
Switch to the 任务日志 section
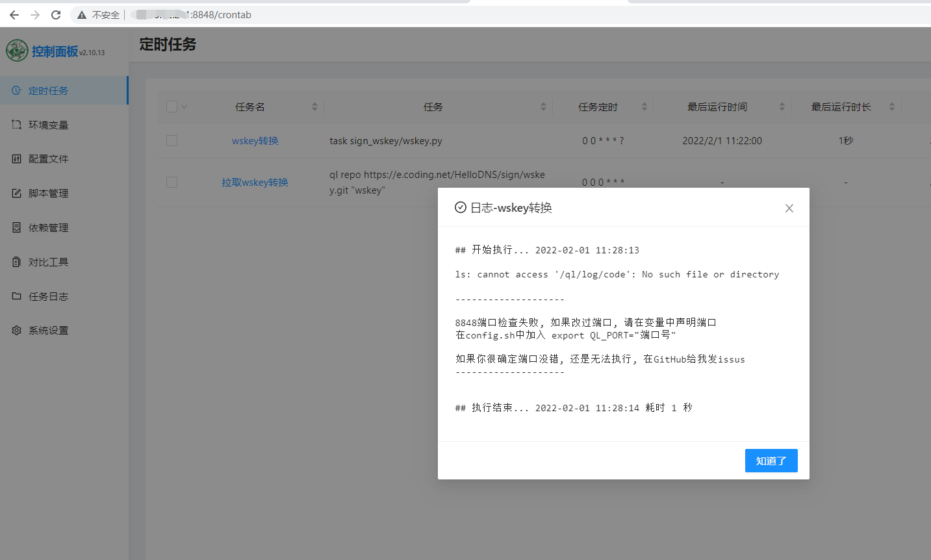pos(49,296)
